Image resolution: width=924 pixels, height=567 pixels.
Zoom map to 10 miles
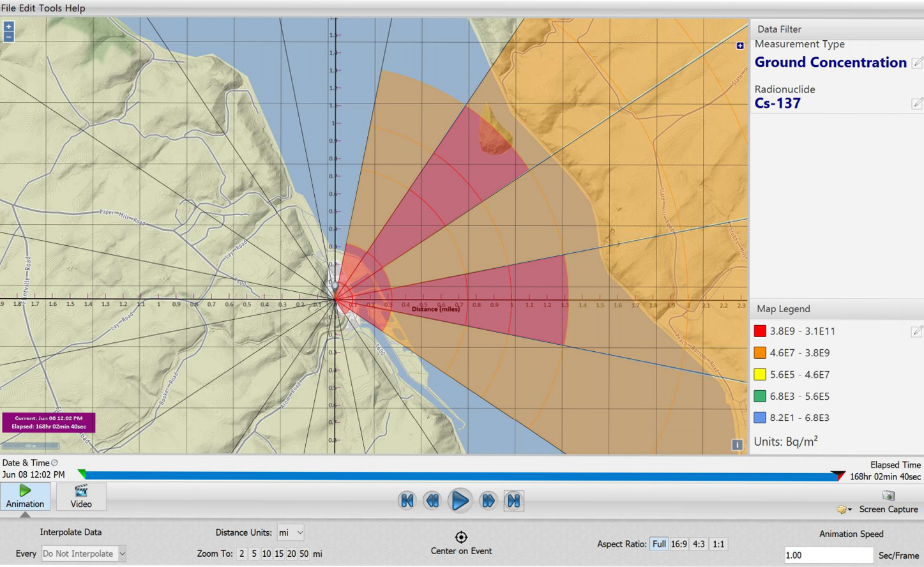click(266, 554)
